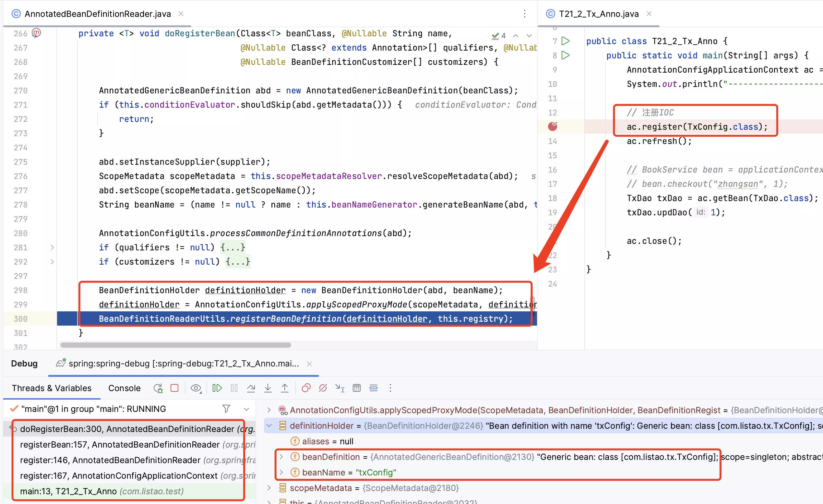Expand the folded qualifiers block at line 281
The image size is (823, 504).
tap(52, 247)
